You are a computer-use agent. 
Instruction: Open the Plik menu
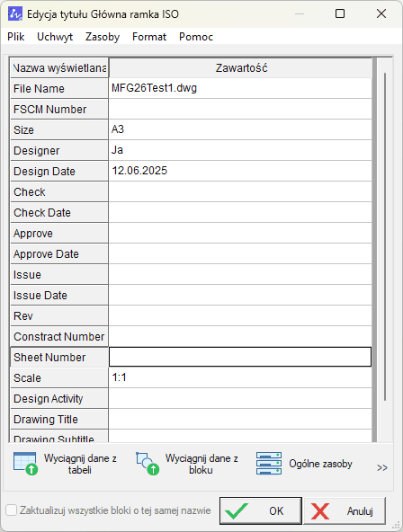15,37
